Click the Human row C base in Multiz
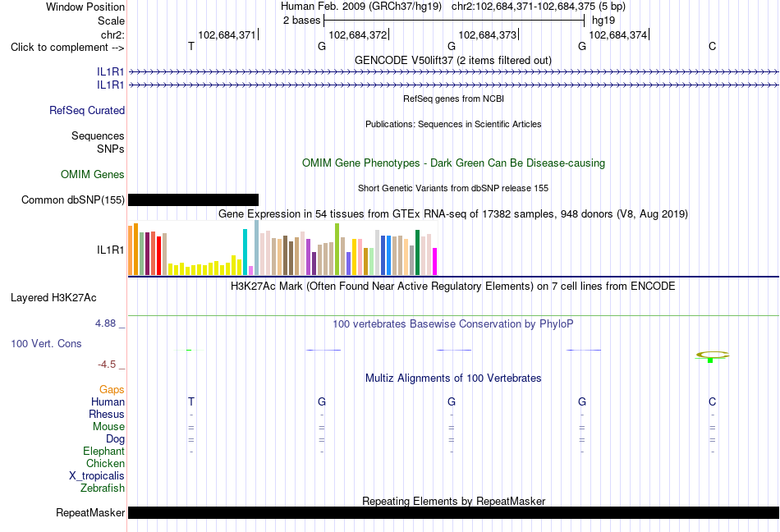 point(713,401)
